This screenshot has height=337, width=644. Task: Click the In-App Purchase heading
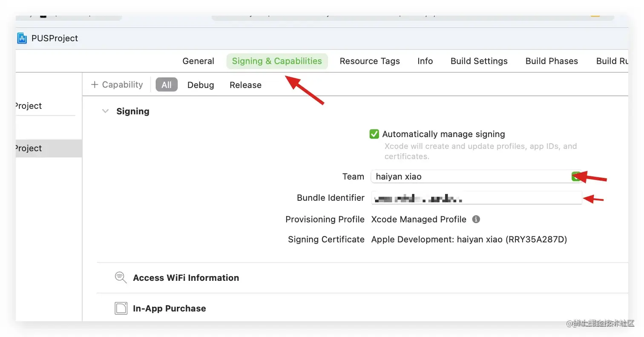[x=170, y=308]
